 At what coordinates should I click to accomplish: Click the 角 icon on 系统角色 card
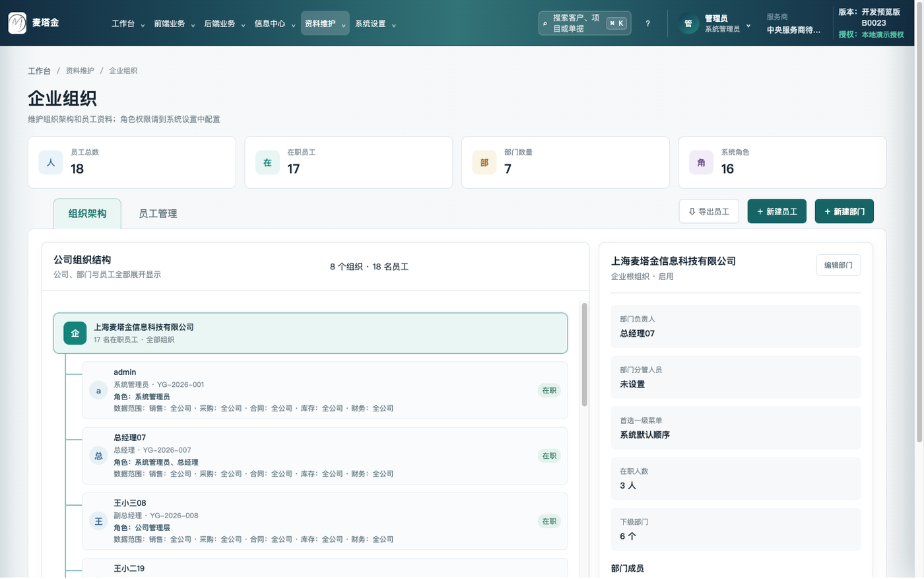[x=701, y=162]
